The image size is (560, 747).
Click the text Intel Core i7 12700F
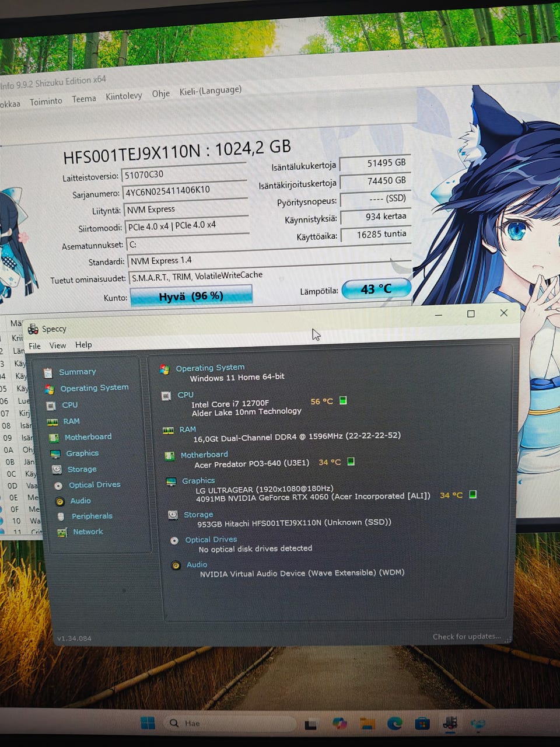(x=230, y=404)
